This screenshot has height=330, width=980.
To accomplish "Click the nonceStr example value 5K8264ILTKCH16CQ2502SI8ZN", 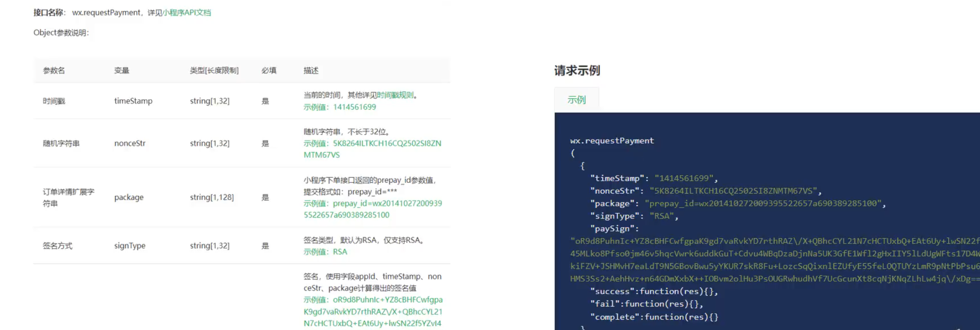I will point(387,143).
